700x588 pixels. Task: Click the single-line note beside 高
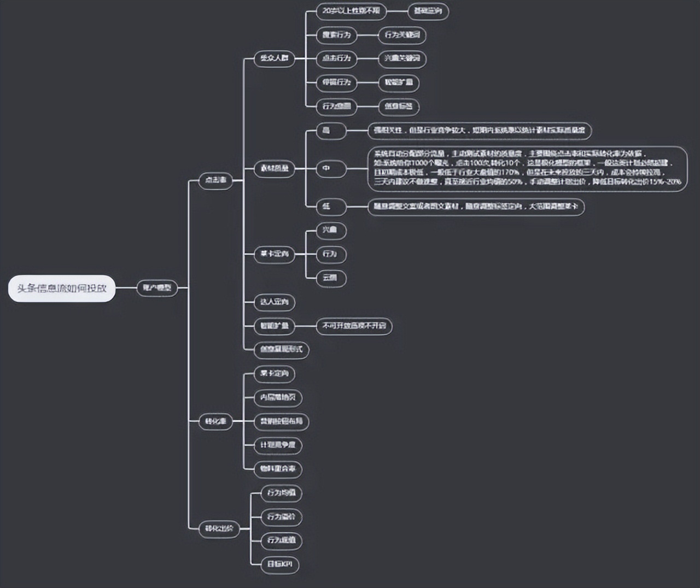pos(480,130)
